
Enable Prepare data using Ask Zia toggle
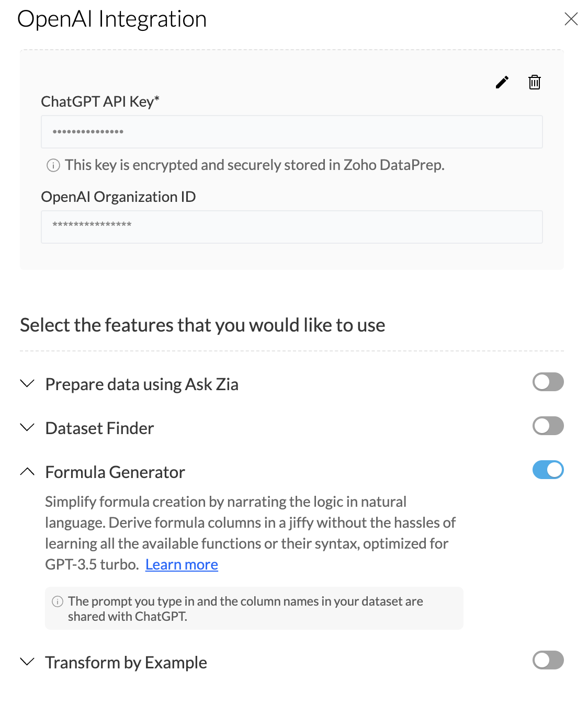point(548,382)
